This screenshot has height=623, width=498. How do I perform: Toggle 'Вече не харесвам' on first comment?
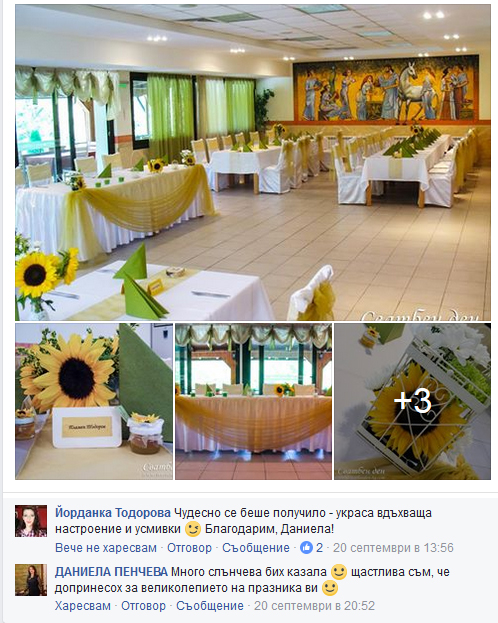coord(106,548)
